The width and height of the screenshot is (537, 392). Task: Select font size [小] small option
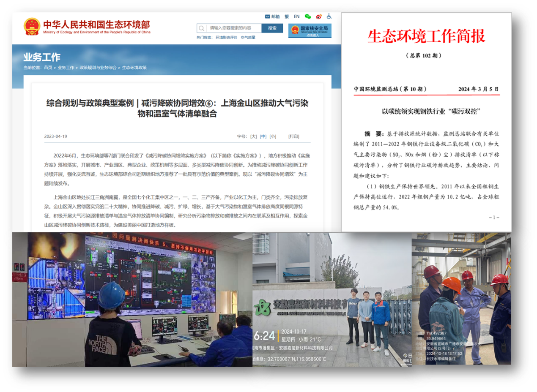pyautogui.click(x=273, y=136)
